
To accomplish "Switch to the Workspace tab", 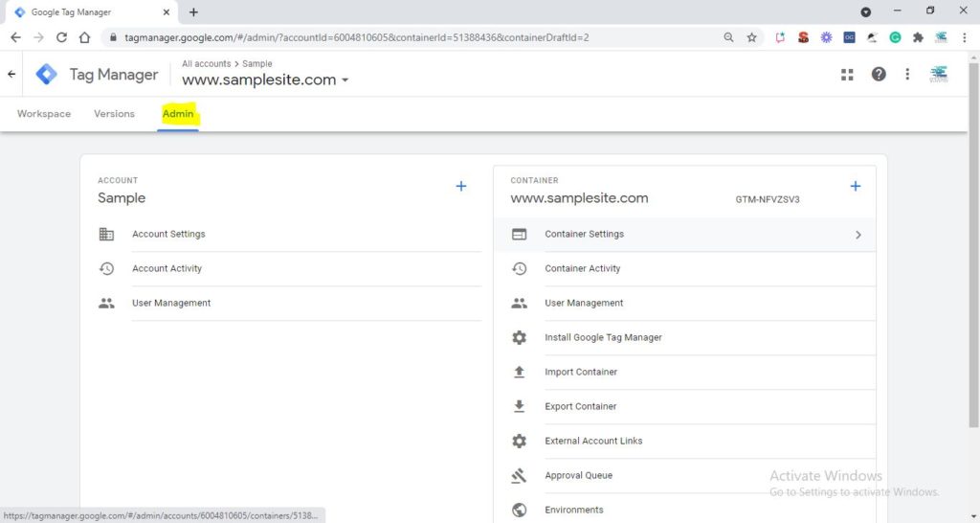I will [x=44, y=114].
